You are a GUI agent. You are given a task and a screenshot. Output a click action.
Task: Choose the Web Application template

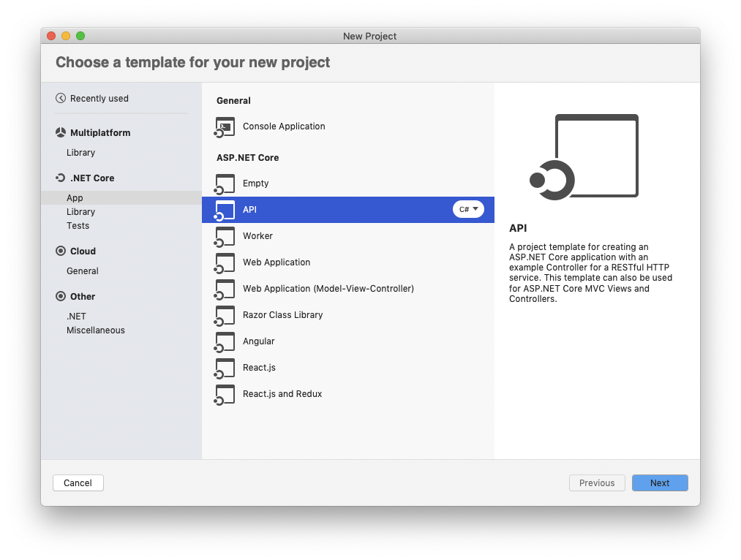tap(347, 262)
